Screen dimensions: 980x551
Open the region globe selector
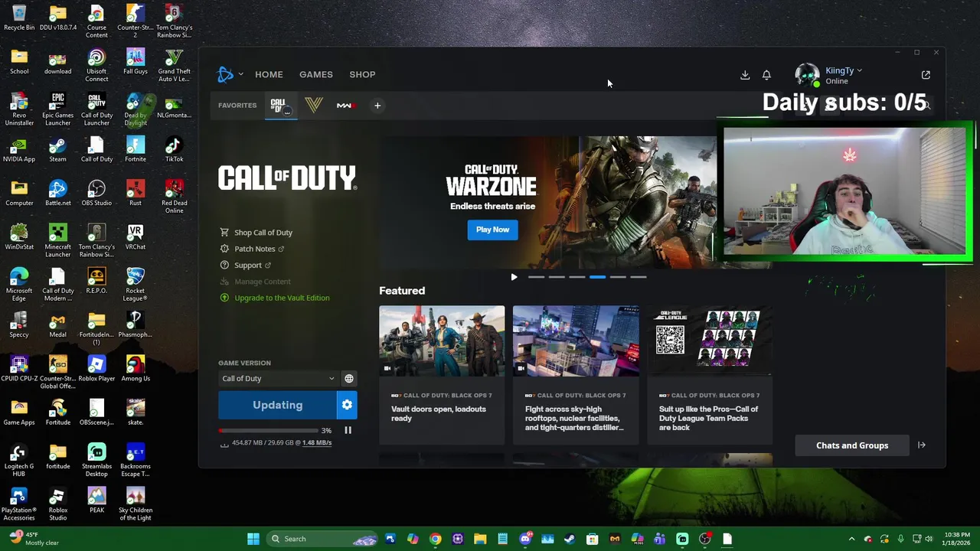click(x=349, y=379)
